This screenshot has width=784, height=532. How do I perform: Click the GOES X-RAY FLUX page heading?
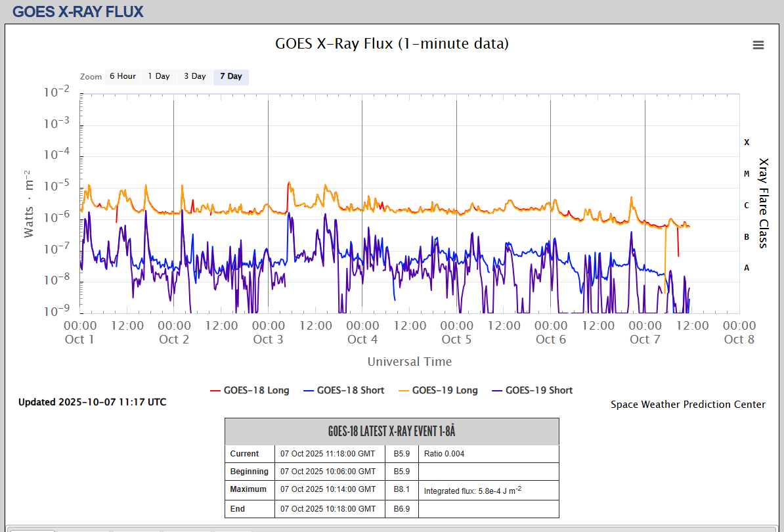pos(77,12)
